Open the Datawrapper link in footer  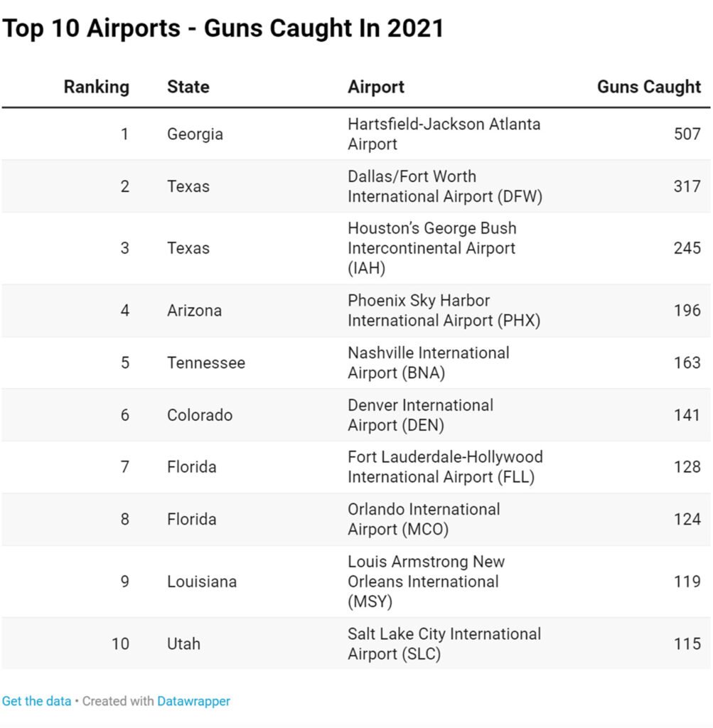tap(193, 701)
